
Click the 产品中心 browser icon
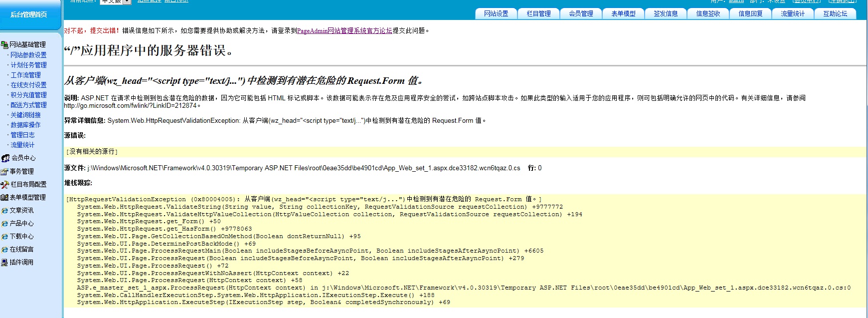(4, 224)
